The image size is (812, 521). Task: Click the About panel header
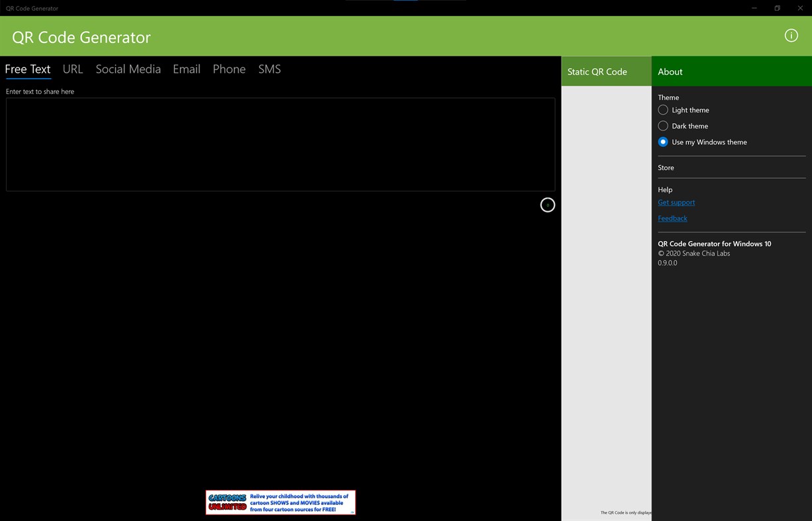click(x=670, y=71)
